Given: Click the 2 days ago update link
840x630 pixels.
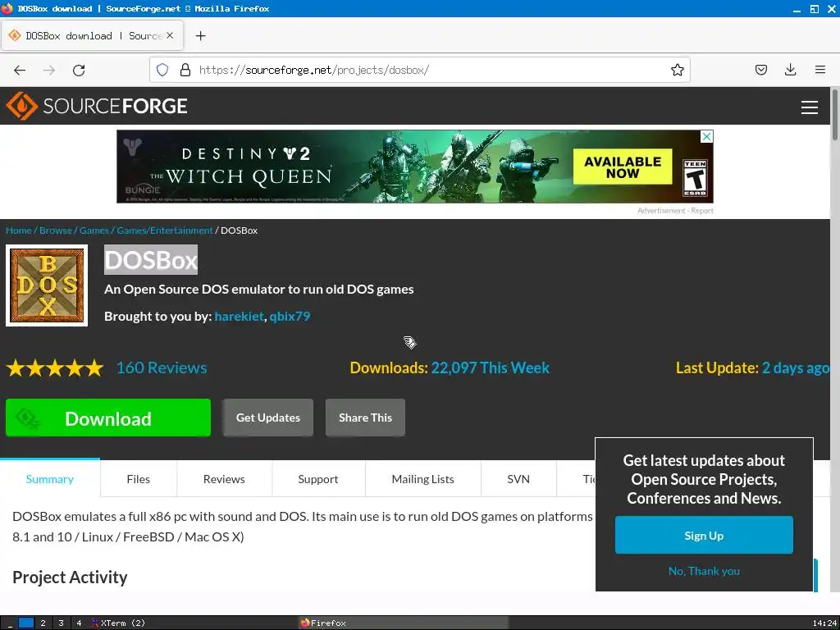Looking at the screenshot, I should coord(796,368).
